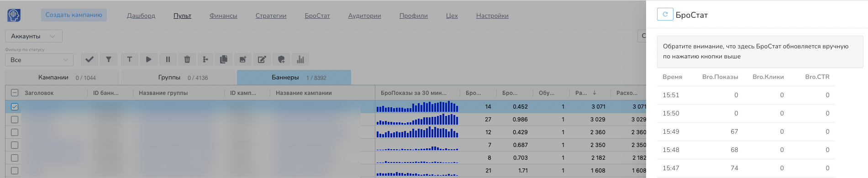This screenshot has height=178, width=868.
Task: Click the funnel filter toolbar icon
Action: (x=109, y=59)
